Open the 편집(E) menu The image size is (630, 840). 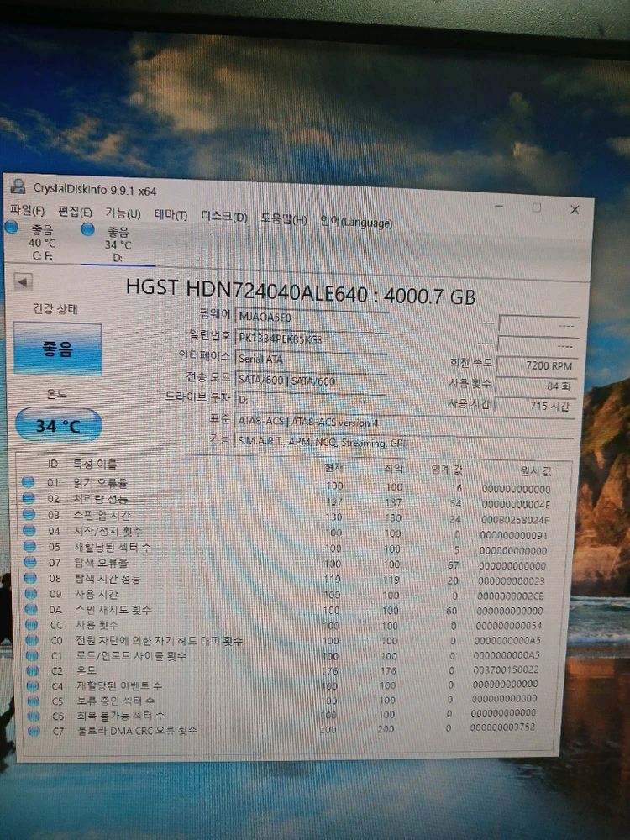pyautogui.click(x=75, y=212)
